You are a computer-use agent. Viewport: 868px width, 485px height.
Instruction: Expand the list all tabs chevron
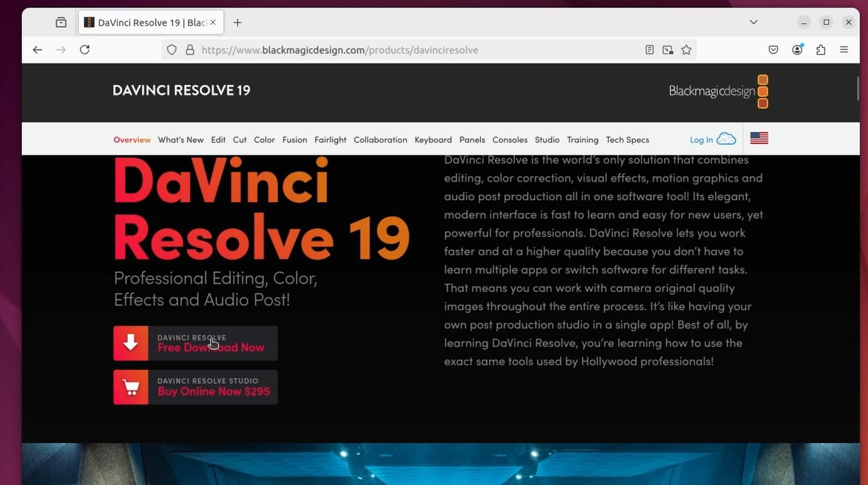[x=753, y=22]
